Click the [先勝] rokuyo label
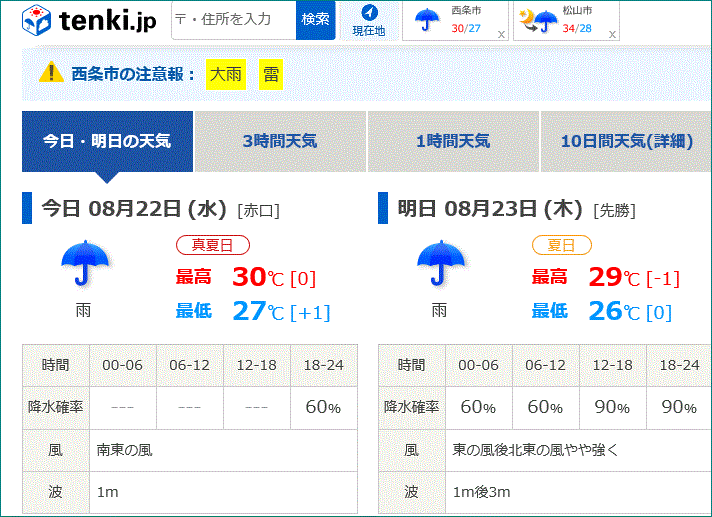Screen dimensions: 712x517 point(614,211)
